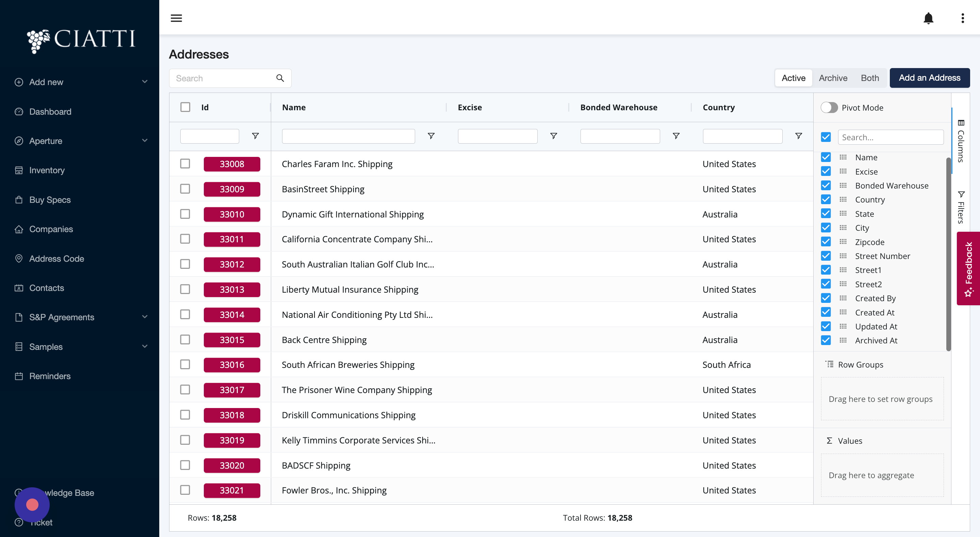Click the columns panel scrollbar
980x537 pixels.
tap(948, 254)
